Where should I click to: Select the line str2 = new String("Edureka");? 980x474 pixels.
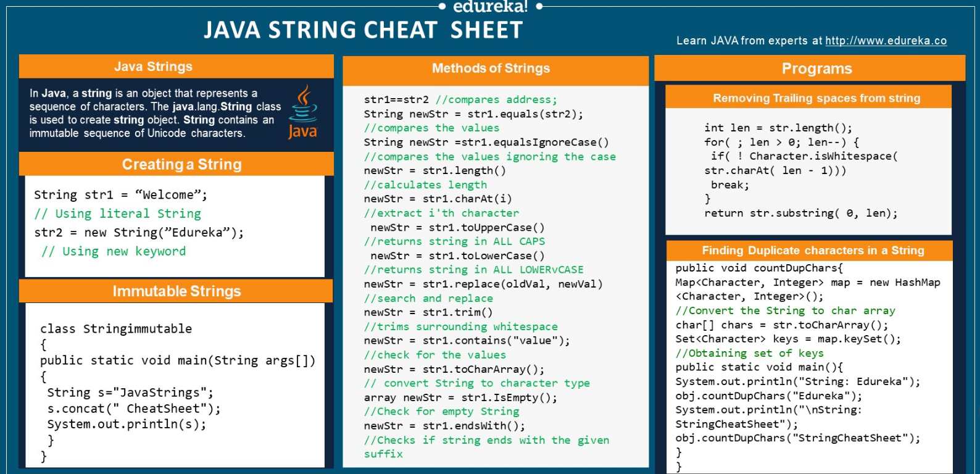tap(139, 233)
